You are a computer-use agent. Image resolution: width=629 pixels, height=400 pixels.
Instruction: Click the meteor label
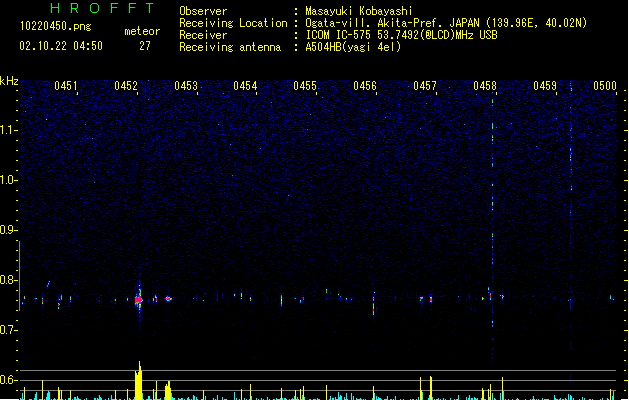[x=142, y=31]
